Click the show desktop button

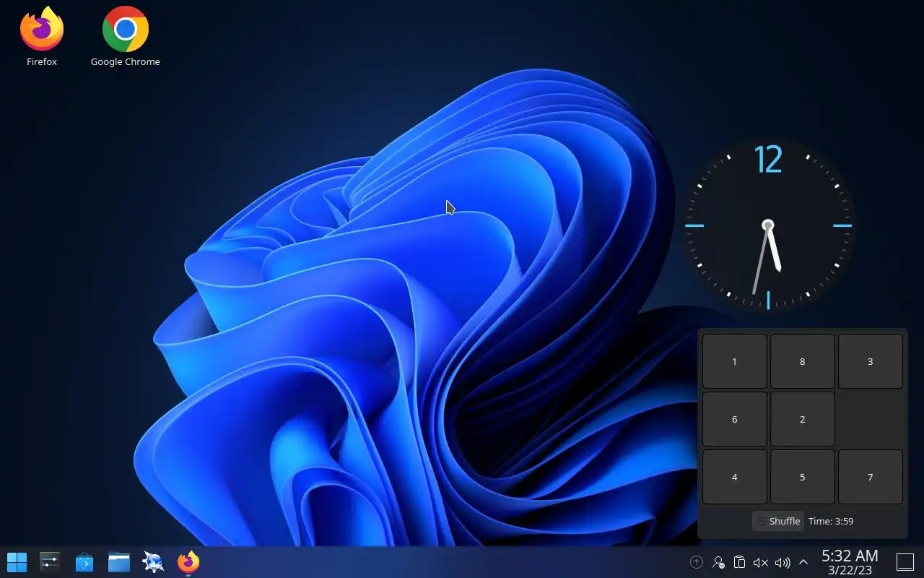click(905, 561)
